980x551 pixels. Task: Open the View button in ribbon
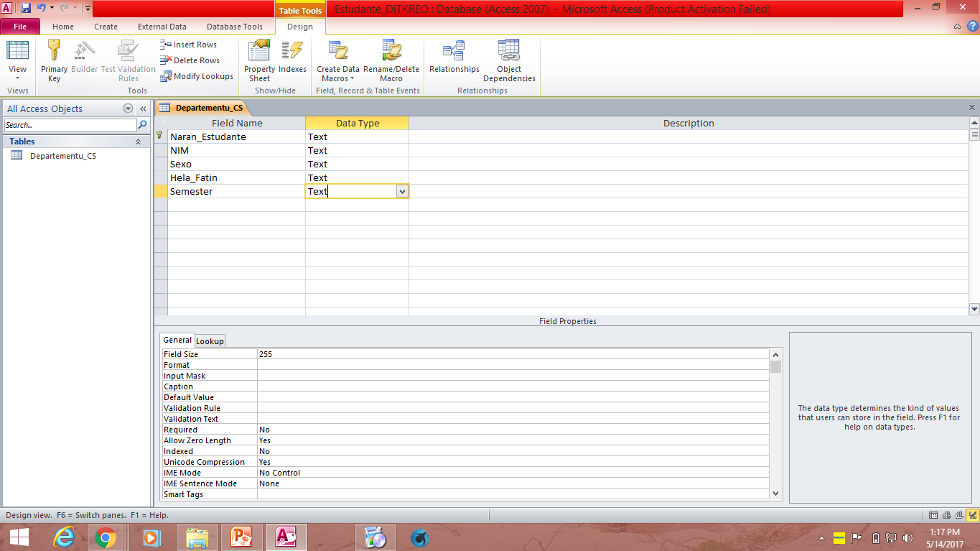click(x=17, y=60)
